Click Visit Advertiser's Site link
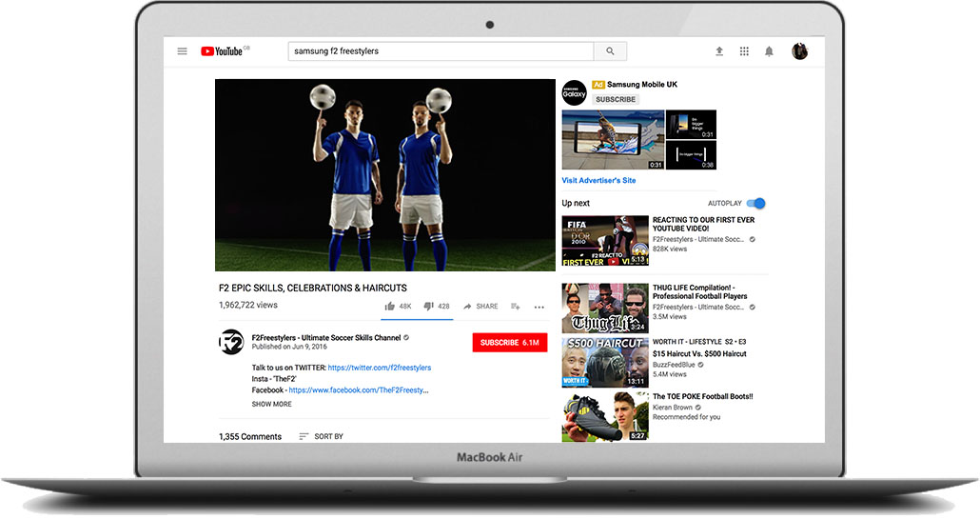Image resolution: width=980 pixels, height=519 pixels. (598, 180)
